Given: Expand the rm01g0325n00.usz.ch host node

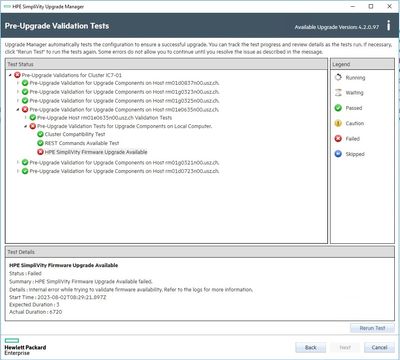Looking at the screenshot, I should pos(18,100).
